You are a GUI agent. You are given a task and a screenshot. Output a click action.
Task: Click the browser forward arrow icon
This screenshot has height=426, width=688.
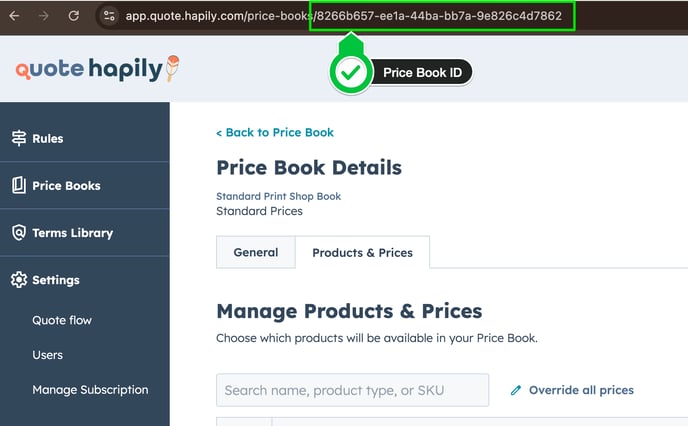[43, 16]
